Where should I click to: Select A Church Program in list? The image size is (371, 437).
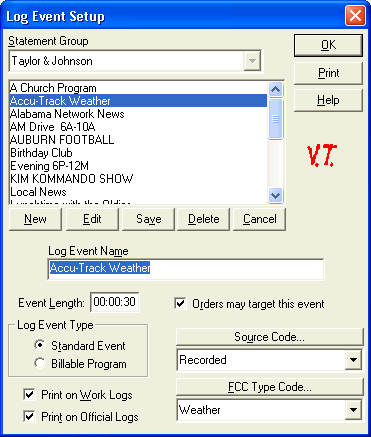(138, 88)
